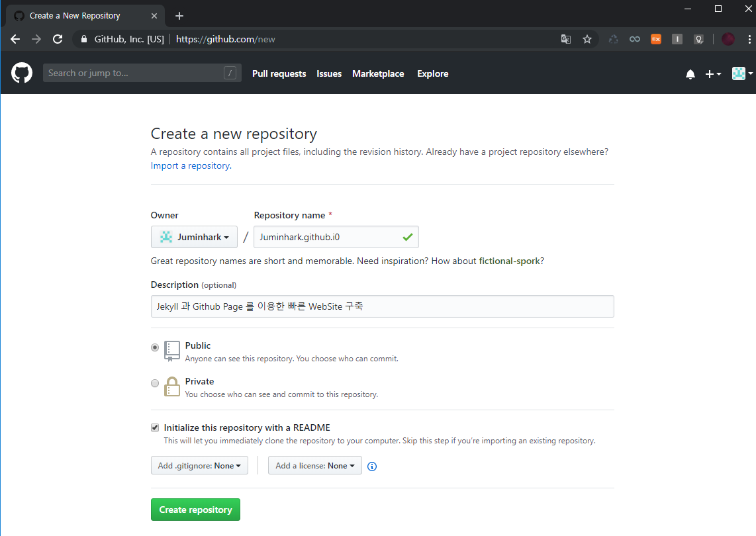The image size is (756, 536).
Task: Click the Private repository lock icon
Action: 172,386
